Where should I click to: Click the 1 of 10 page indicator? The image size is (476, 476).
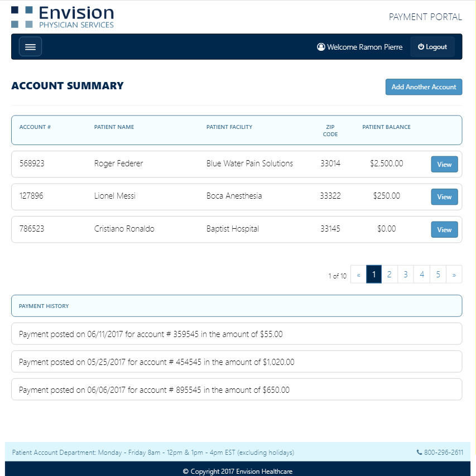pos(337,276)
